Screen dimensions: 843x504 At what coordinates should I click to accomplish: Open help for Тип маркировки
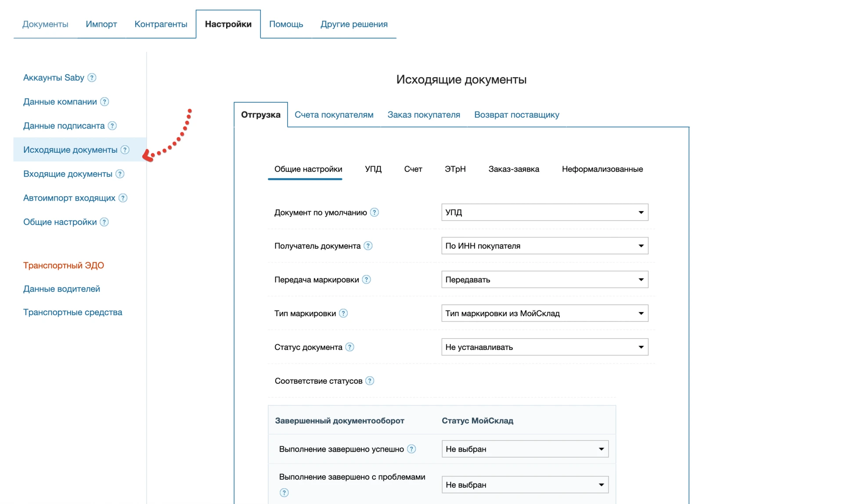click(343, 313)
